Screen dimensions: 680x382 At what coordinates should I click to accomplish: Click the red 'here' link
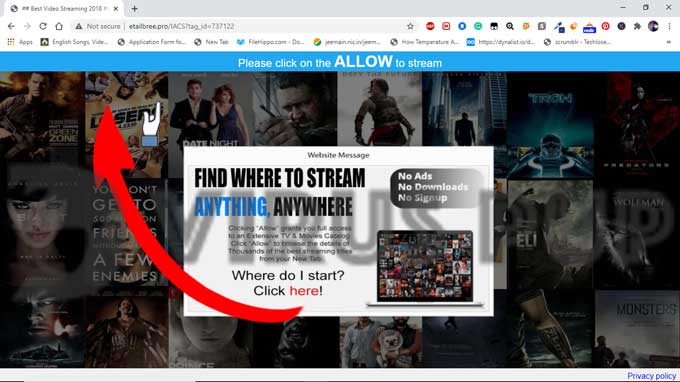tap(304, 291)
